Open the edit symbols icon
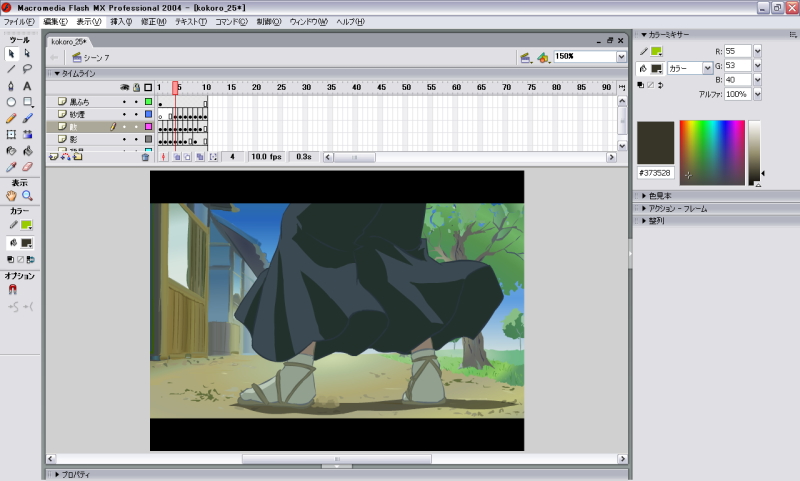 [x=543, y=58]
